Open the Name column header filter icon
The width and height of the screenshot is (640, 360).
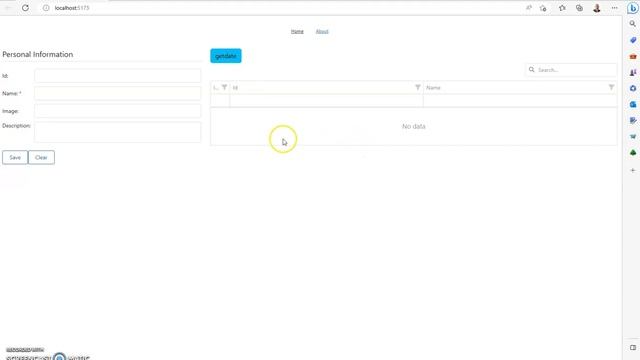point(611,87)
